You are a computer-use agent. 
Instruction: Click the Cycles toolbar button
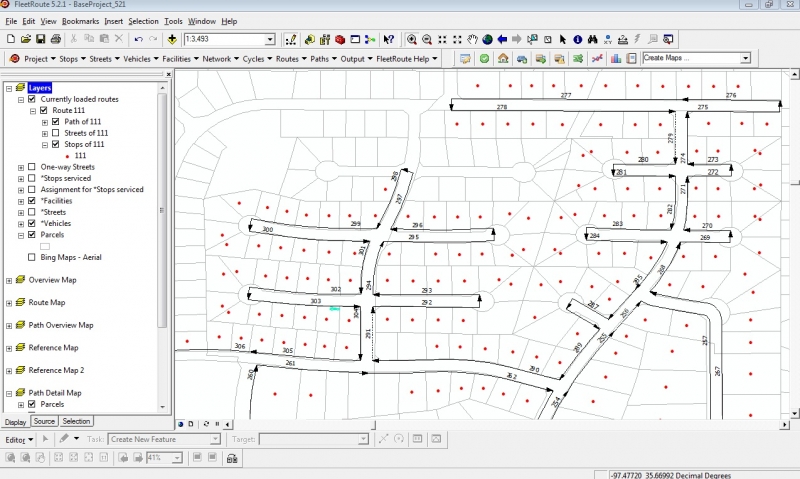257,59
